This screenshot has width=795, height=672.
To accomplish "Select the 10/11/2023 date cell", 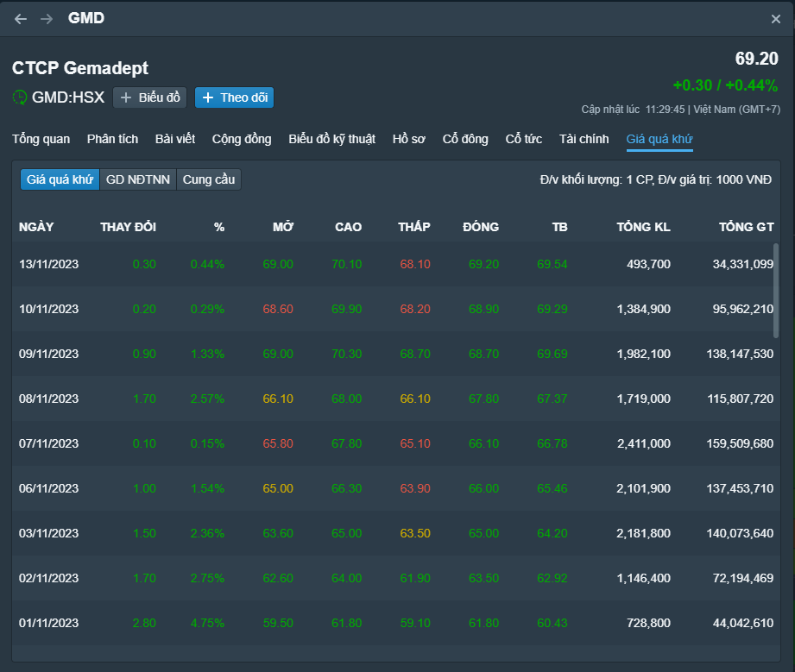I will point(48,309).
